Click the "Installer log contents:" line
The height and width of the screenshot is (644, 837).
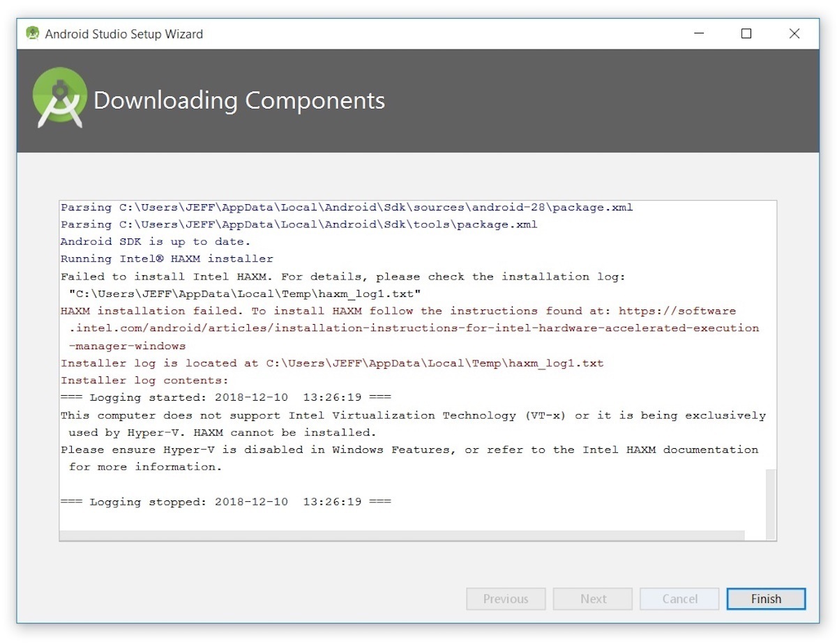144,381
